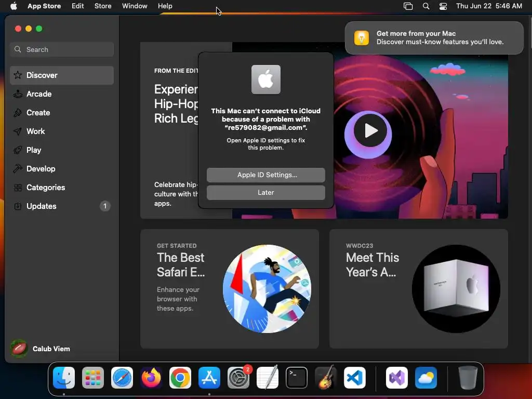Viewport: 532px width, 399px height.
Task: Select Develop in the sidebar
Action: [x=62, y=169]
